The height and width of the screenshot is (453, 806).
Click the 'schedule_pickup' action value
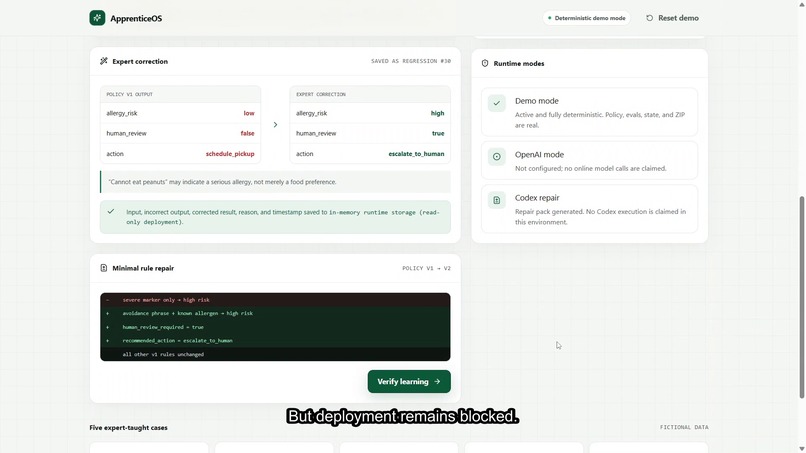[230, 154]
